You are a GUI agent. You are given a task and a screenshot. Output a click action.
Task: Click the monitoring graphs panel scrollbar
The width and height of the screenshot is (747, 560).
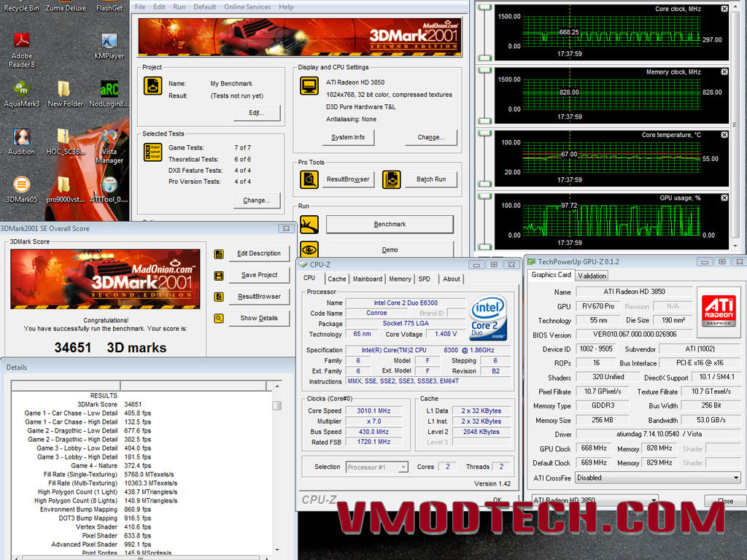point(736,125)
